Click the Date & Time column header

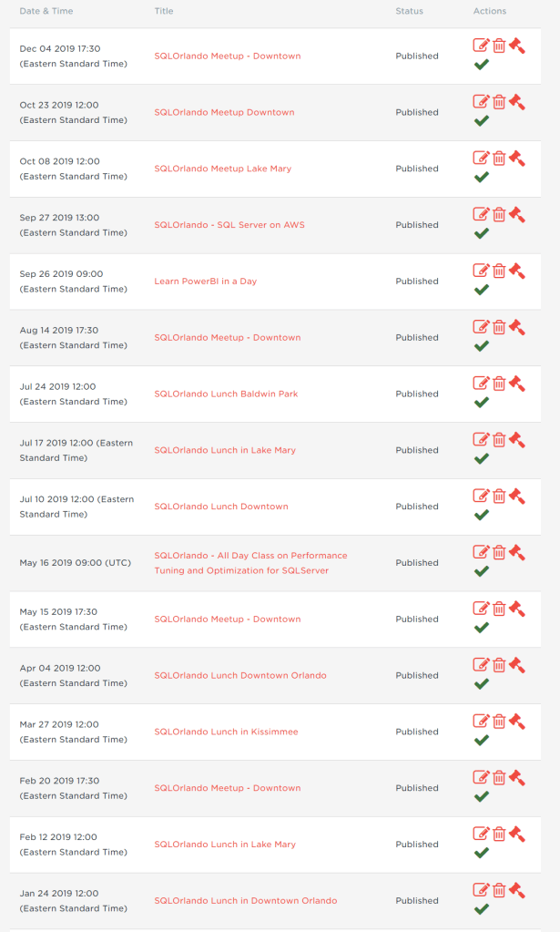tap(46, 11)
